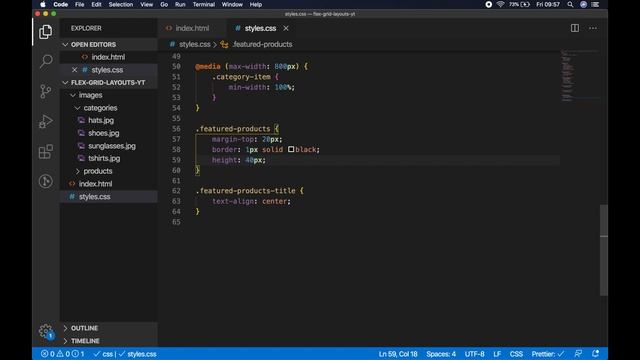The image size is (640, 360).
Task: Collapse the categories folder
Action: coord(78,108)
